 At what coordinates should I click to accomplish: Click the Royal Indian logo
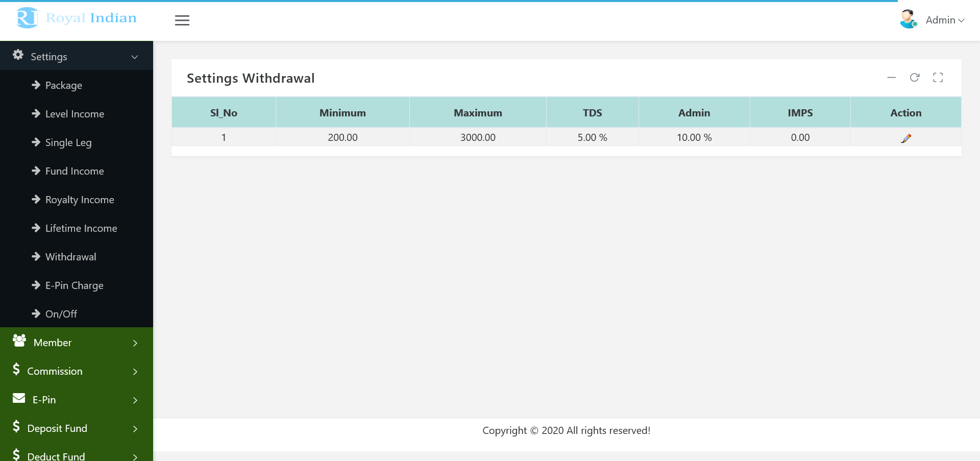pyautogui.click(x=77, y=18)
